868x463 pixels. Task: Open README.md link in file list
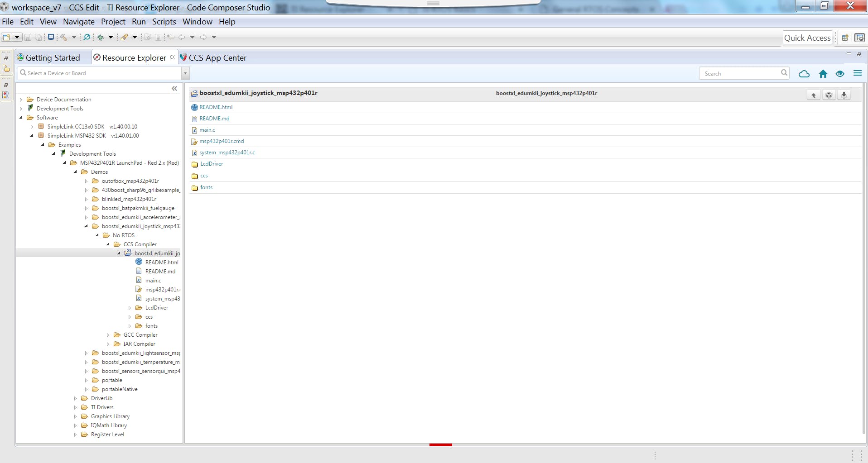[x=214, y=119]
